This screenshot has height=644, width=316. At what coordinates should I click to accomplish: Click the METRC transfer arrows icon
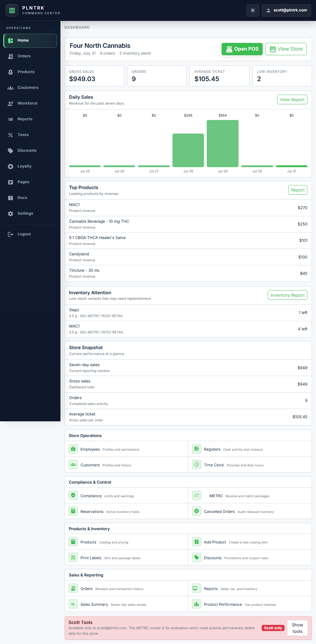pos(197,496)
